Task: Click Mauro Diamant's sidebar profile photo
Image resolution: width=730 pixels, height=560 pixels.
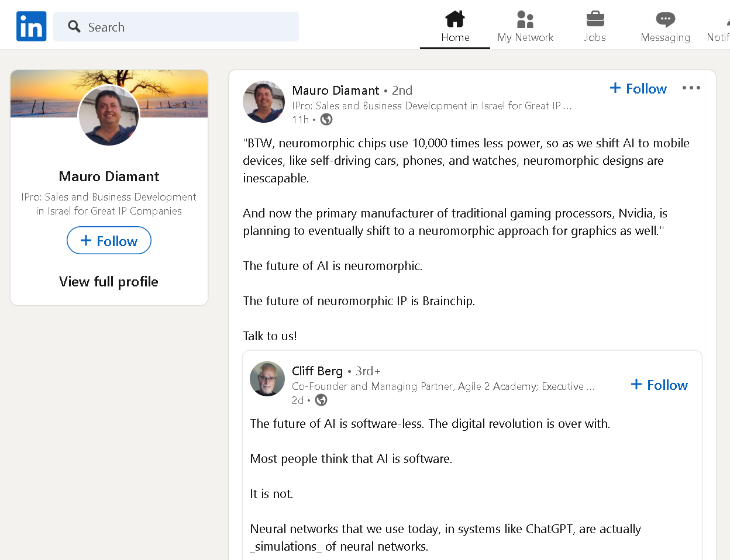Action: (x=109, y=115)
